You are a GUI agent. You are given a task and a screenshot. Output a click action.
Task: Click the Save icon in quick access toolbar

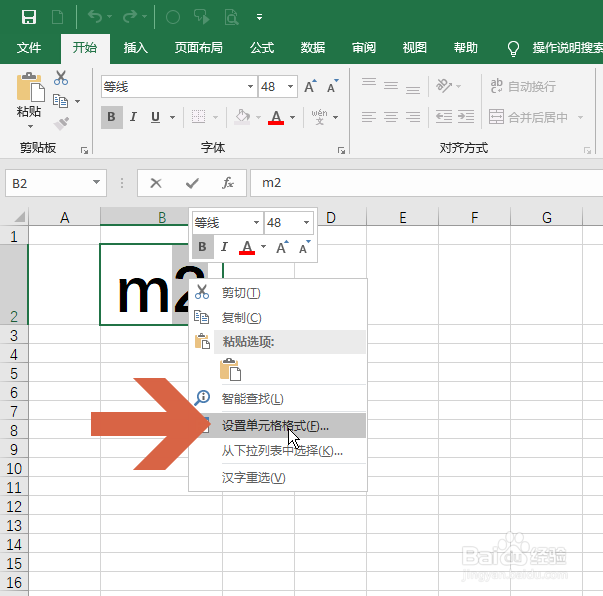[x=29, y=17]
